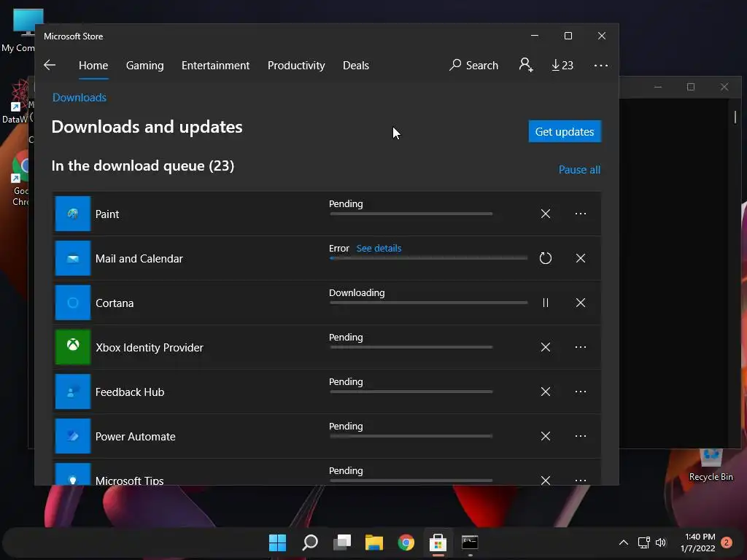Cancel the Paint download
The width and height of the screenshot is (747, 560).
[546, 214]
